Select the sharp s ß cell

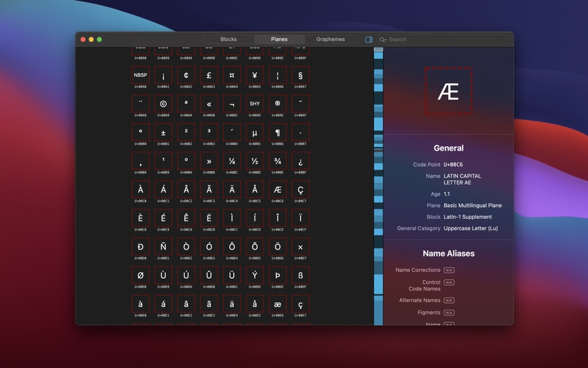click(300, 275)
